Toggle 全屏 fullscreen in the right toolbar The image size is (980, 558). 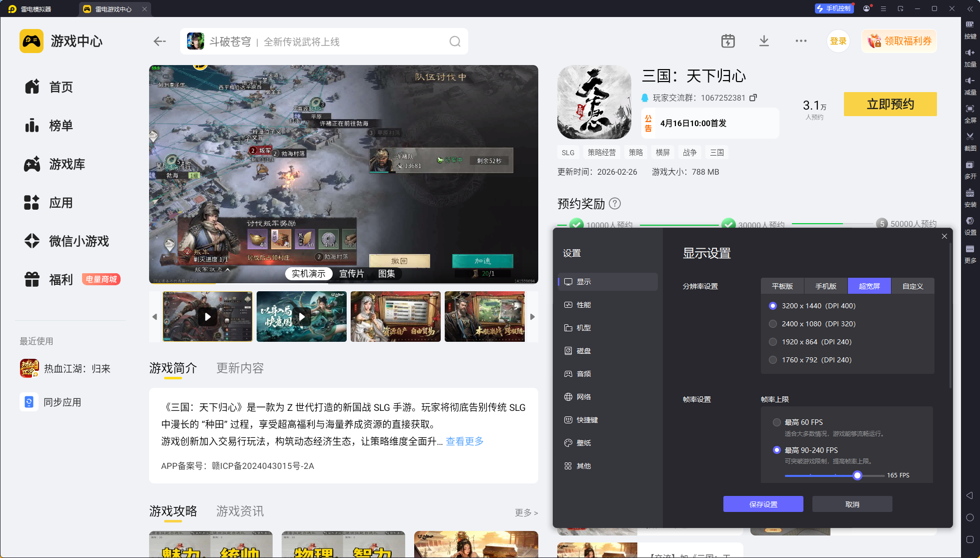click(970, 114)
